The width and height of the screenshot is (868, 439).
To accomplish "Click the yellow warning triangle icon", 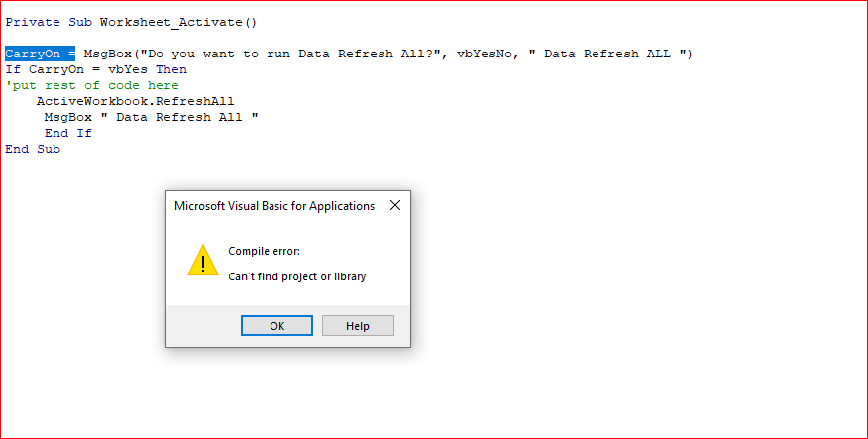I will tap(203, 261).
